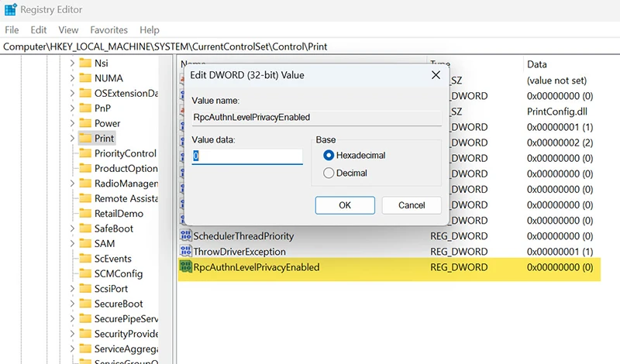Expand the SecureBoot tree node
620x364 pixels.
(72, 304)
